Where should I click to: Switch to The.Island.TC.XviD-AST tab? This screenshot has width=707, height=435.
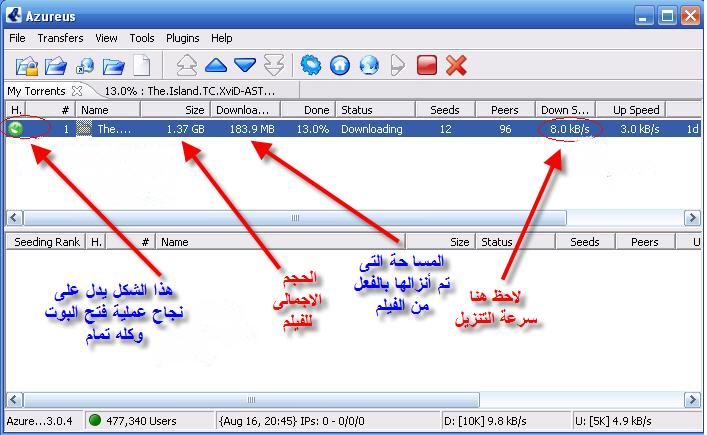pos(189,91)
